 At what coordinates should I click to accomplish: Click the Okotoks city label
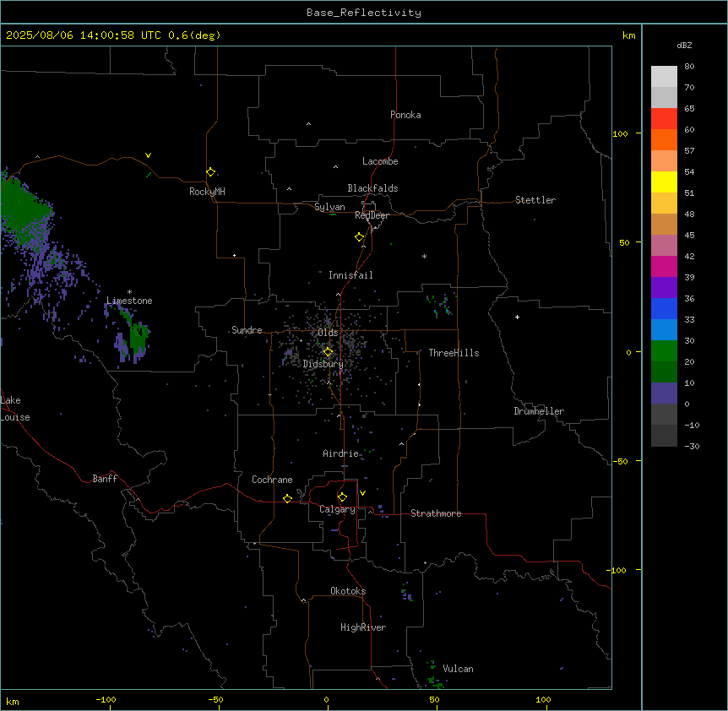click(x=348, y=591)
